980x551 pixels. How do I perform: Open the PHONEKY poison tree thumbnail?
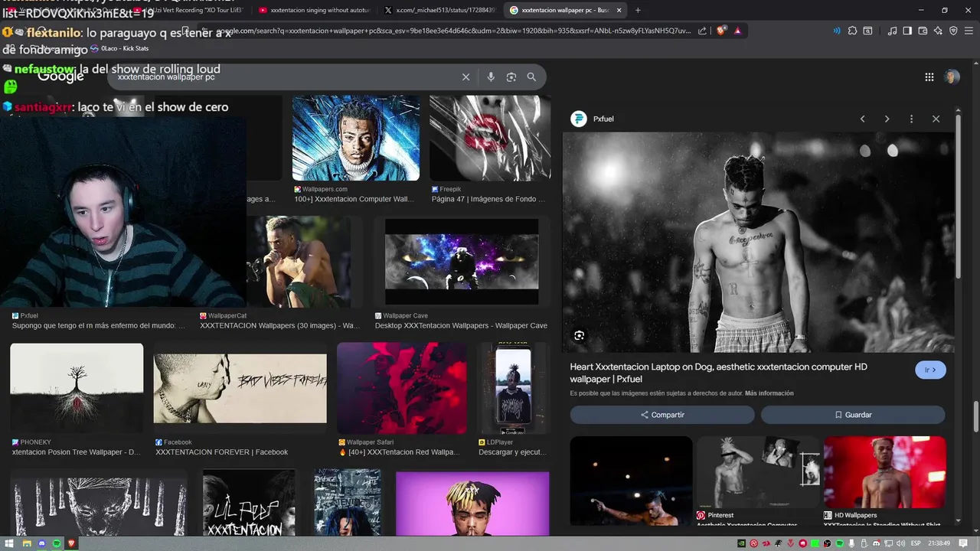77,387
